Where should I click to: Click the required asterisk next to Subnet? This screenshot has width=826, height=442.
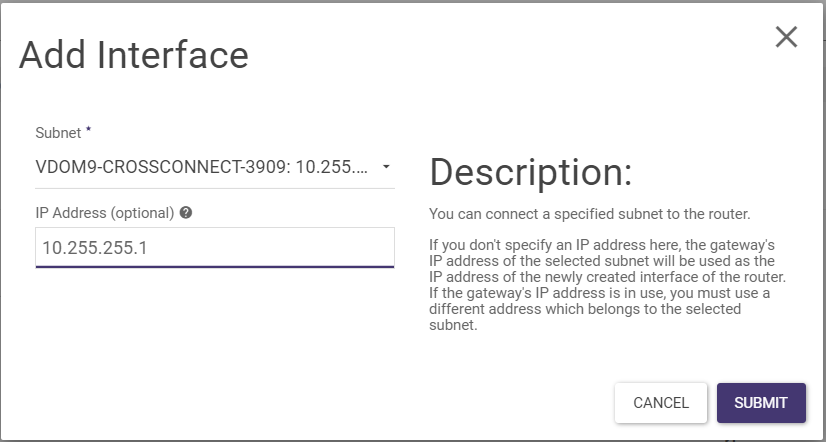pos(89,130)
